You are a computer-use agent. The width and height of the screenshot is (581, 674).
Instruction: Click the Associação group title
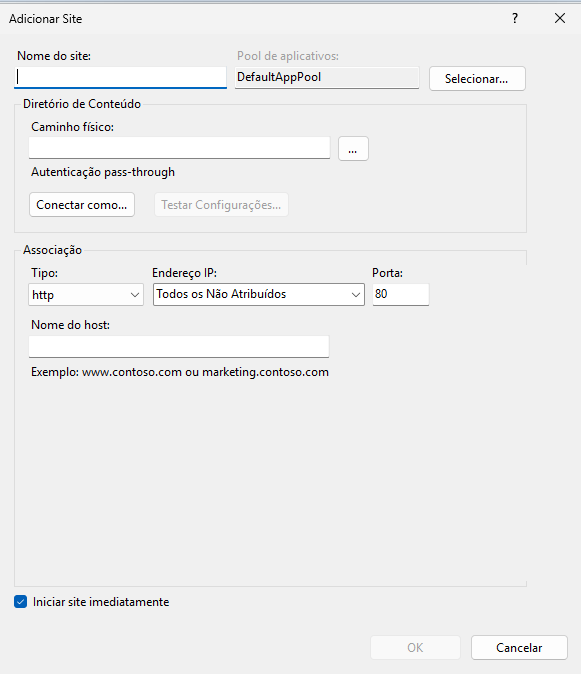pos(52,250)
